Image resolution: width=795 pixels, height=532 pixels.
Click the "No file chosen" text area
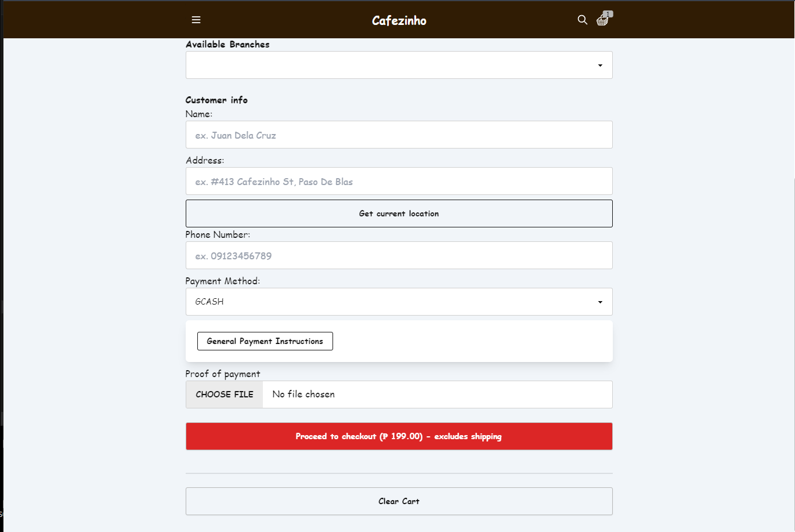tap(303, 395)
